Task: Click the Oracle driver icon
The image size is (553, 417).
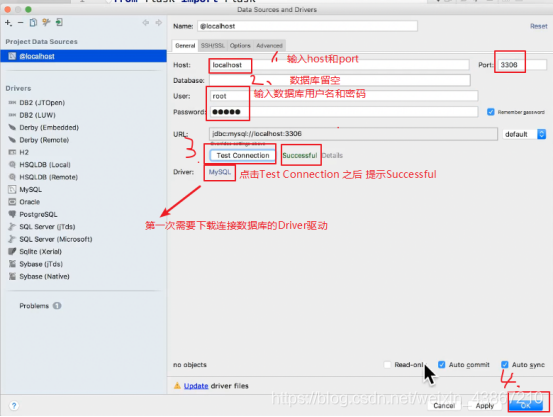Action: pyautogui.click(x=12, y=202)
